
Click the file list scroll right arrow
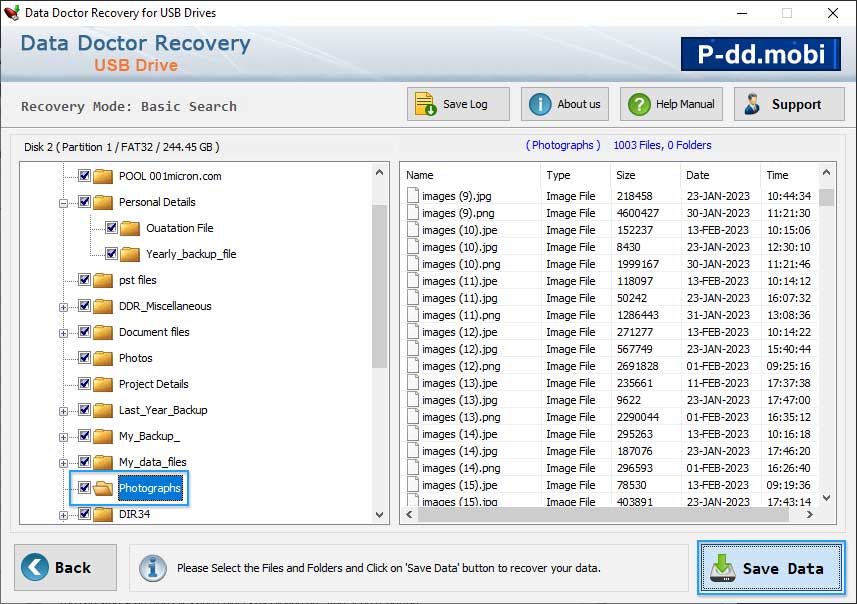click(x=809, y=514)
